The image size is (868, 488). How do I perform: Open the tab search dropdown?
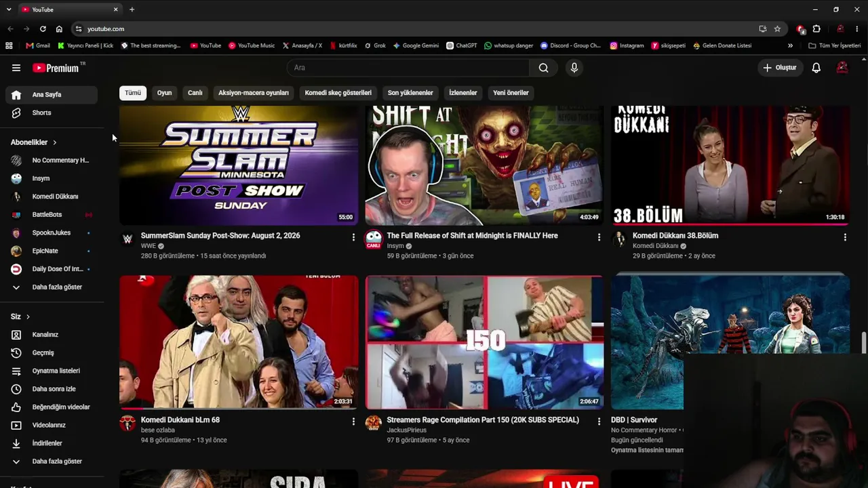click(x=9, y=9)
